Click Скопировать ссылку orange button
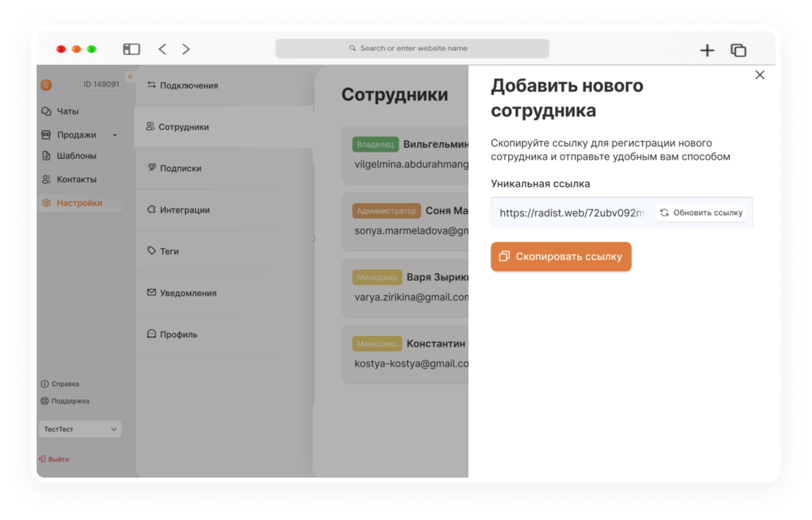 coord(561,257)
